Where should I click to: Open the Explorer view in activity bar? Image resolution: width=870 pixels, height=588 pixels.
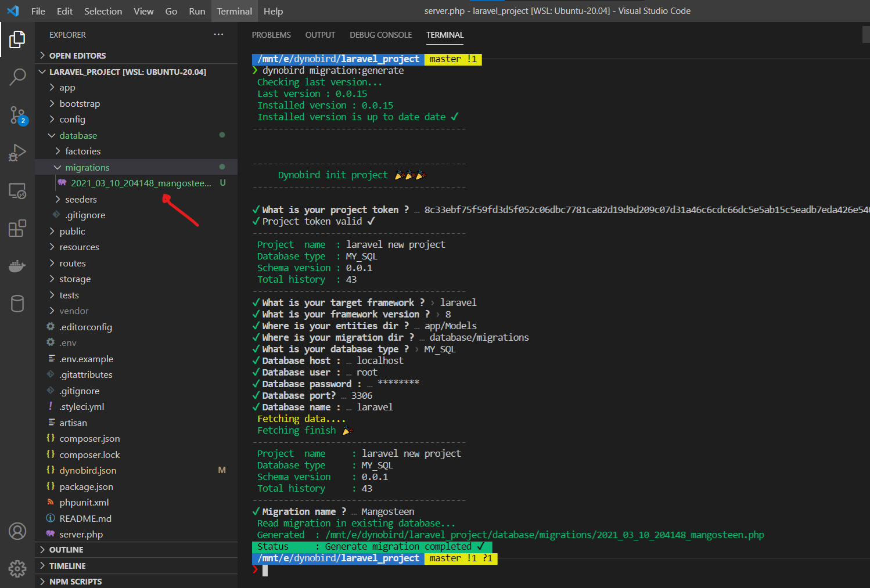[17, 39]
